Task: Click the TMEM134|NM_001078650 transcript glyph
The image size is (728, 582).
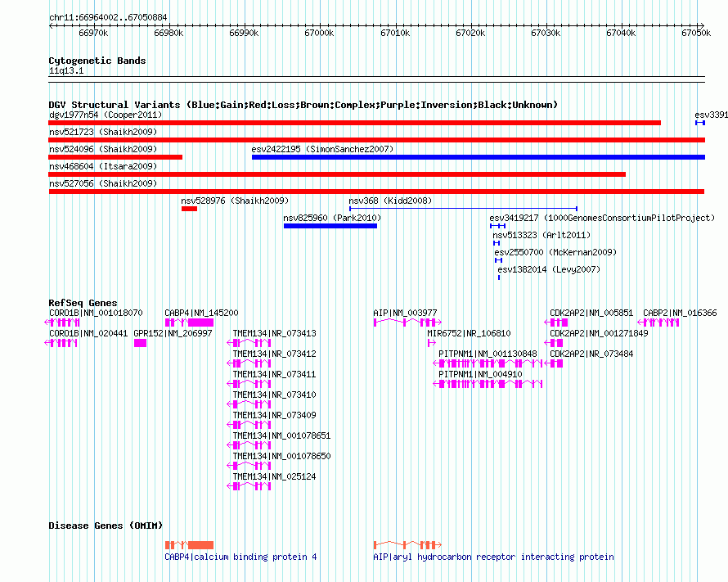Action: (249, 466)
